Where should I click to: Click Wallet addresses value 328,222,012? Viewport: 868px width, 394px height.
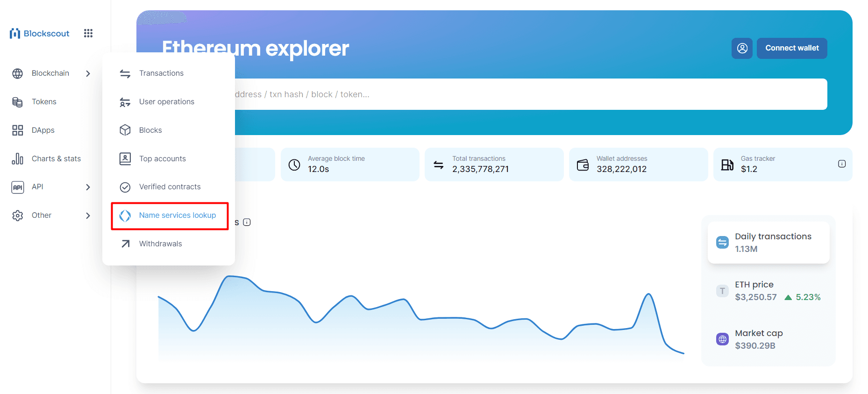tap(621, 169)
